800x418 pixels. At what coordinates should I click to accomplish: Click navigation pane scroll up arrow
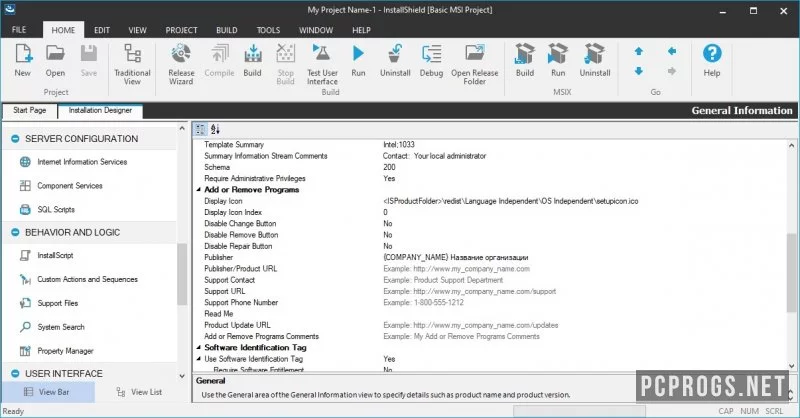point(182,129)
